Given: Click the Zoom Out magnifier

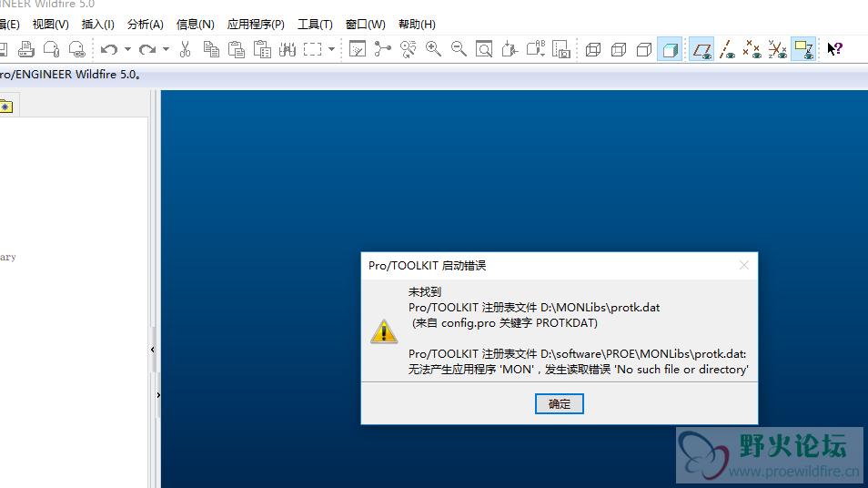Looking at the screenshot, I should 459,49.
